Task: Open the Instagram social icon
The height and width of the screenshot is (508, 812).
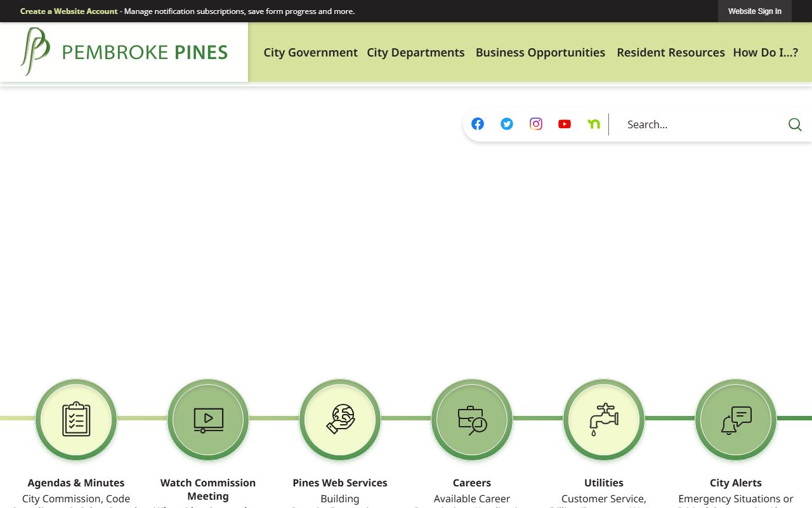Action: (536, 124)
